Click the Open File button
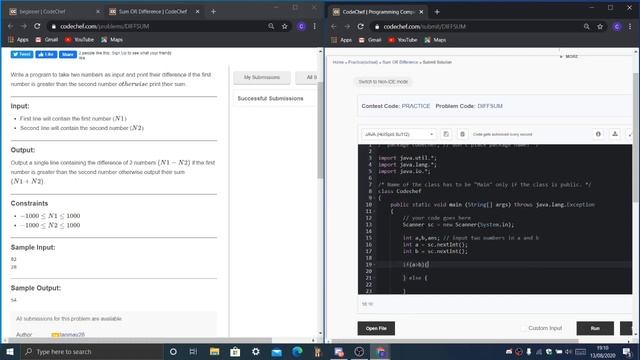Viewport: 640px width, 360px height. point(376,328)
